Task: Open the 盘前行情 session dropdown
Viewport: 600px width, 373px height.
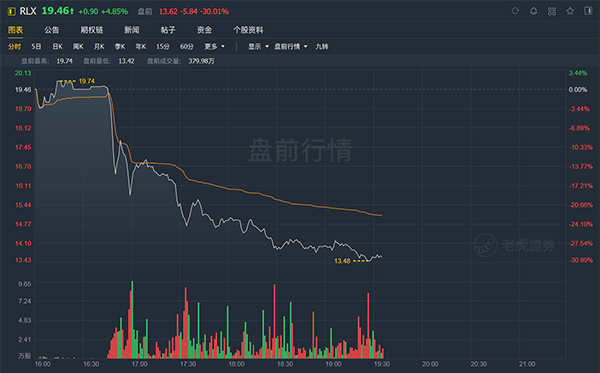Action: tap(291, 47)
